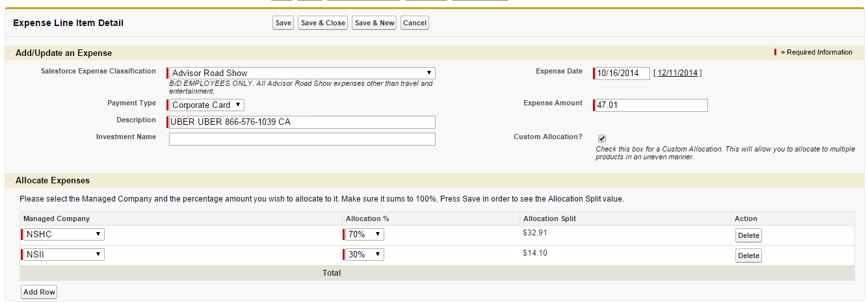Viewport: 868px width, 303px height.
Task: Click the Investment Name input field
Action: pyautogui.click(x=302, y=139)
